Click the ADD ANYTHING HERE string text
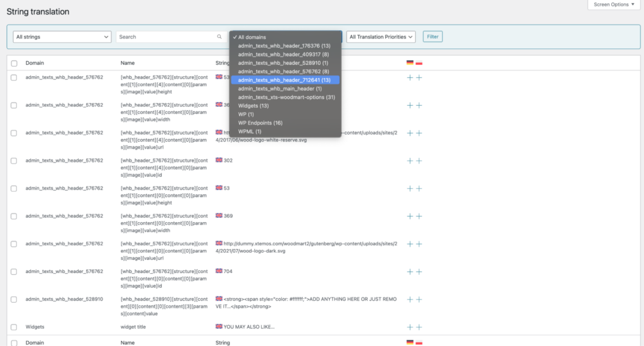Viewport: 644px width, 346px height. [x=306, y=303]
